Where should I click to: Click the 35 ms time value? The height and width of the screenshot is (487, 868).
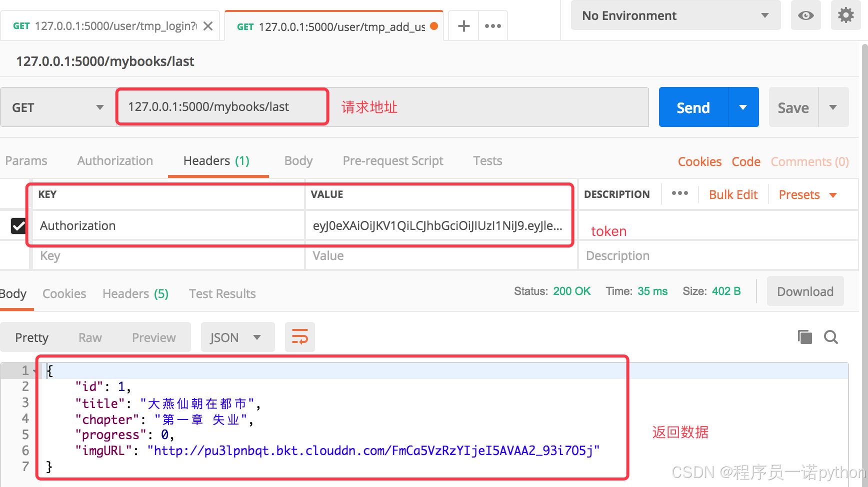coord(652,291)
